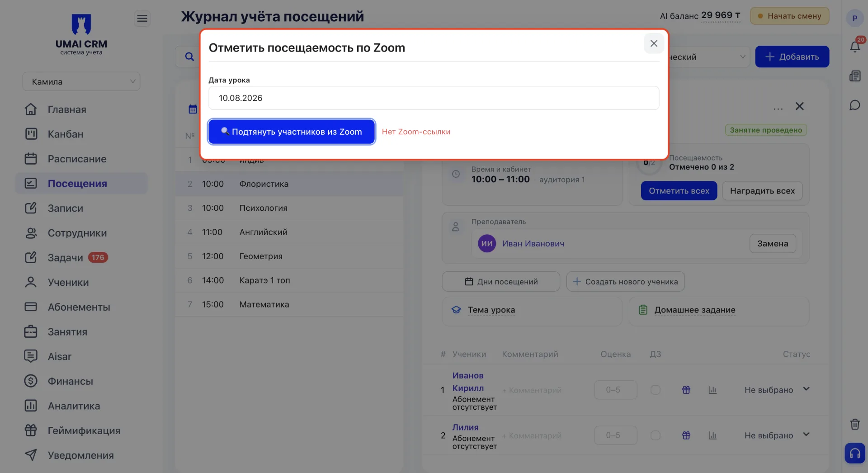This screenshot has width=868, height=473.
Task: Click the journal search magnifier icon
Action: 190,57
